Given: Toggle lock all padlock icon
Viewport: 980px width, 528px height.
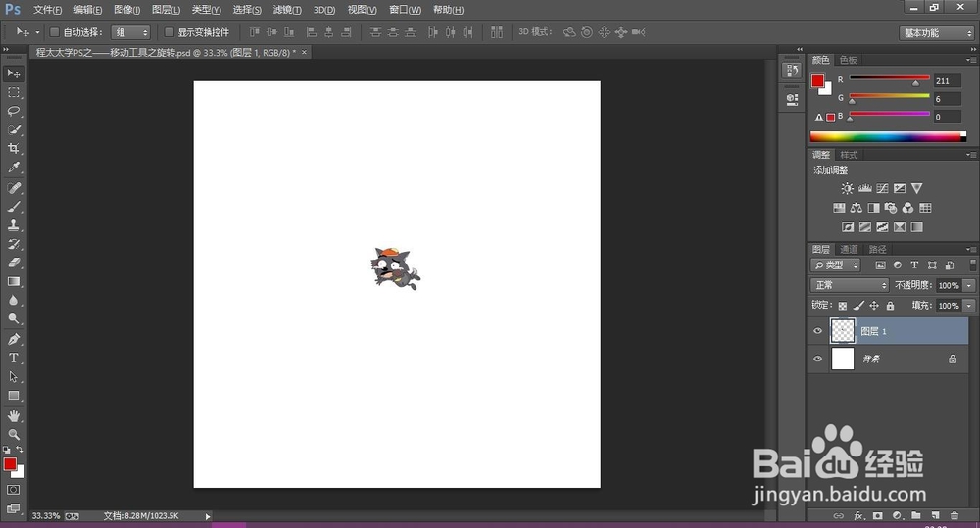Looking at the screenshot, I should pos(890,305).
